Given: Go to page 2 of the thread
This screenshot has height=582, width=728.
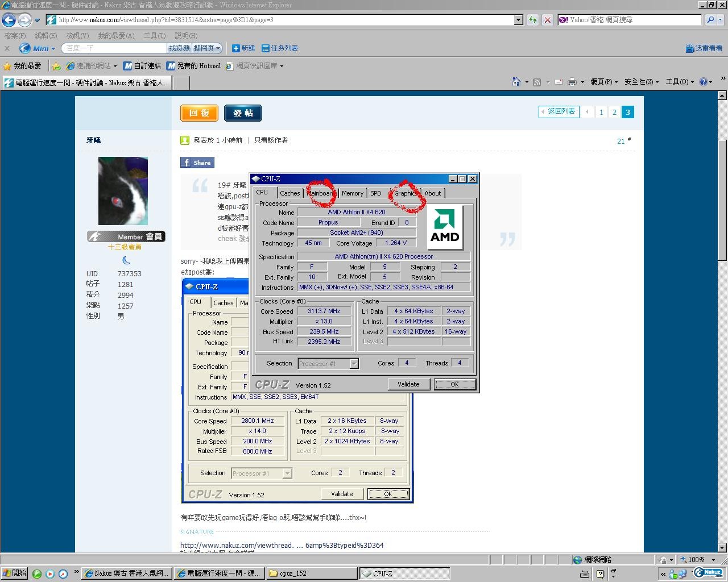Looking at the screenshot, I should pyautogui.click(x=614, y=112).
